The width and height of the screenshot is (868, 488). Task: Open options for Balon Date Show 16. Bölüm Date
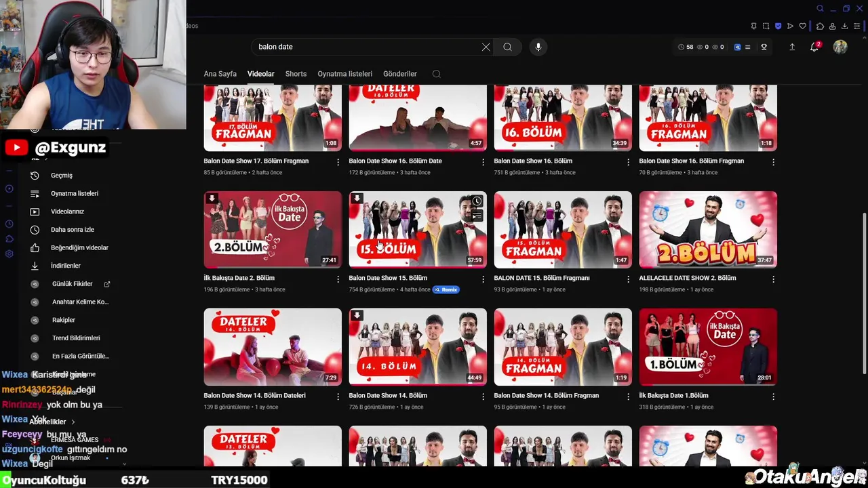[483, 162]
